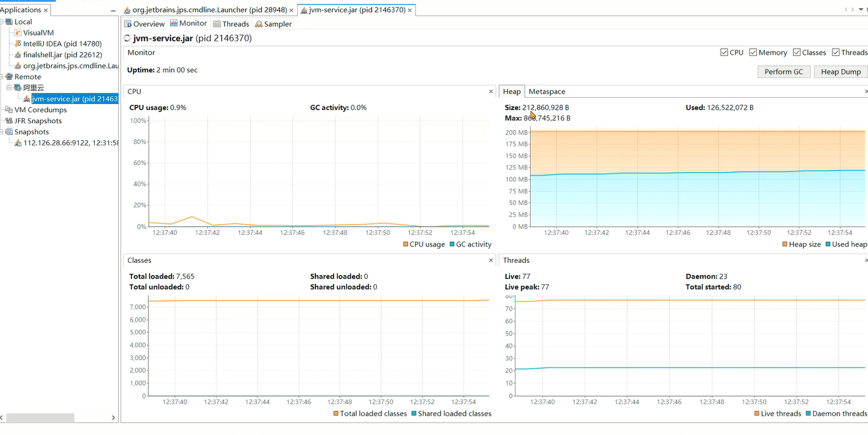Select the IntelliJ IDEA process icon
This screenshot has height=435, width=868.
point(18,44)
